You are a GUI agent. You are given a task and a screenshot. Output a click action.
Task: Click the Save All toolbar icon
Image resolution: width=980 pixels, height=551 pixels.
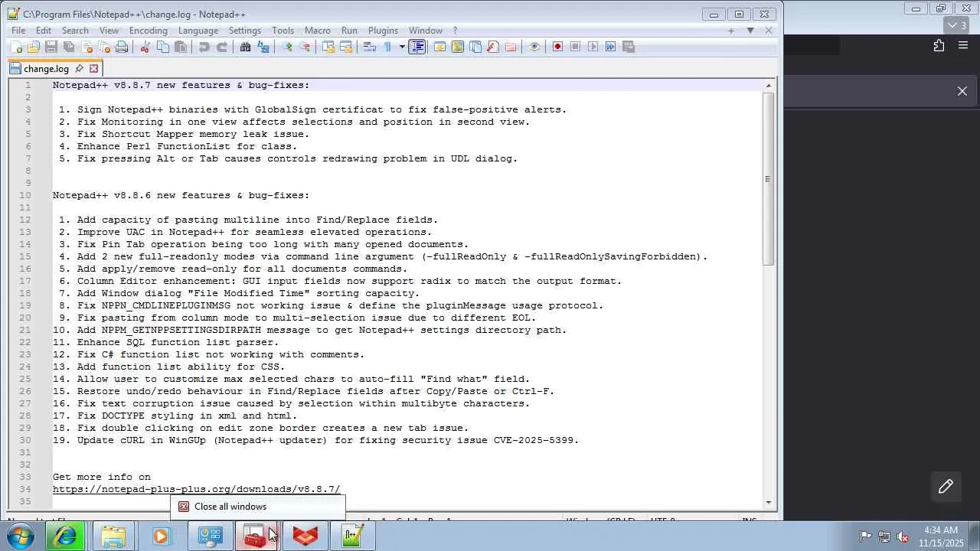(x=68, y=47)
